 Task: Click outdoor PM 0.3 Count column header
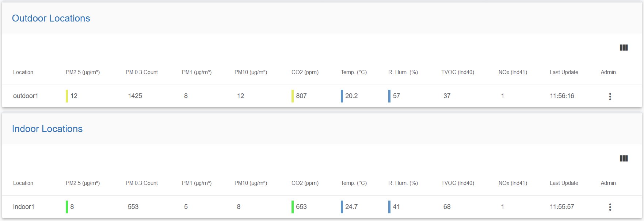[142, 72]
